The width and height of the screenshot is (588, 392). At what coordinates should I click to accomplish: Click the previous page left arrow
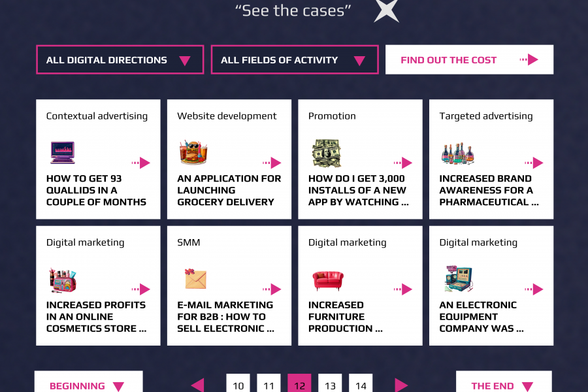[197, 385]
